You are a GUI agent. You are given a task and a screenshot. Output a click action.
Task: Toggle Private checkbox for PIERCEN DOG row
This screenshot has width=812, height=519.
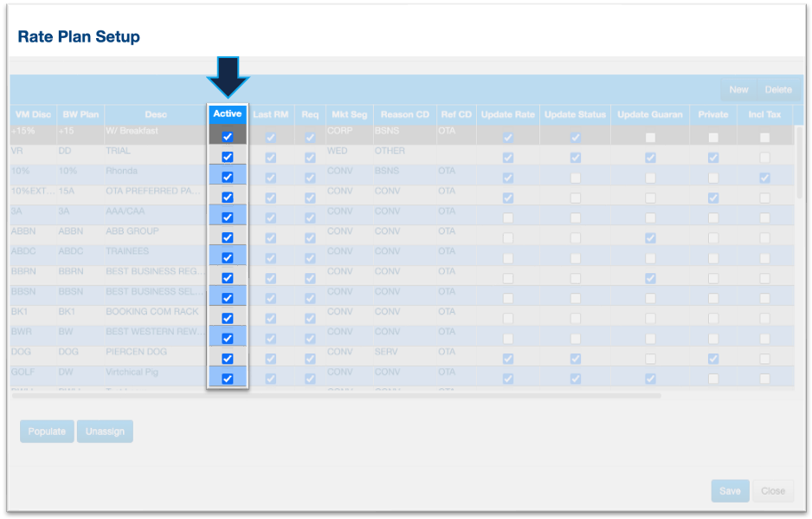pos(712,359)
